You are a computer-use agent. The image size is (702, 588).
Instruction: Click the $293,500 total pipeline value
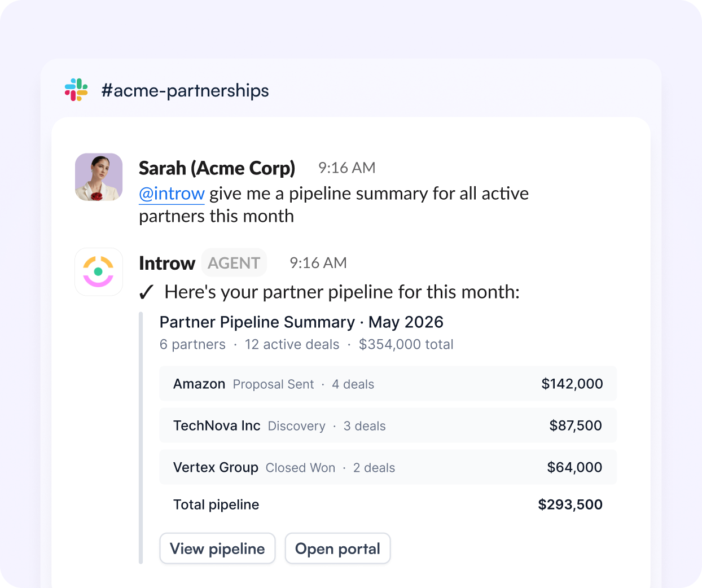coord(570,504)
